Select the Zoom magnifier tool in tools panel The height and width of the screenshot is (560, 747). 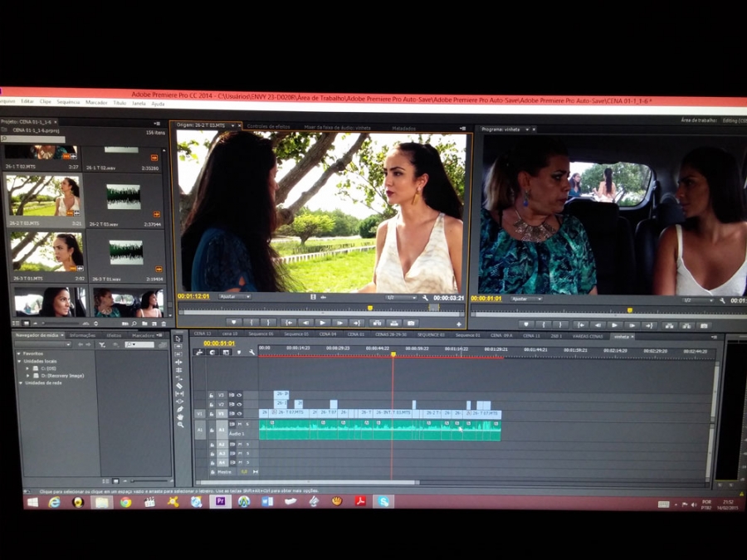181,425
